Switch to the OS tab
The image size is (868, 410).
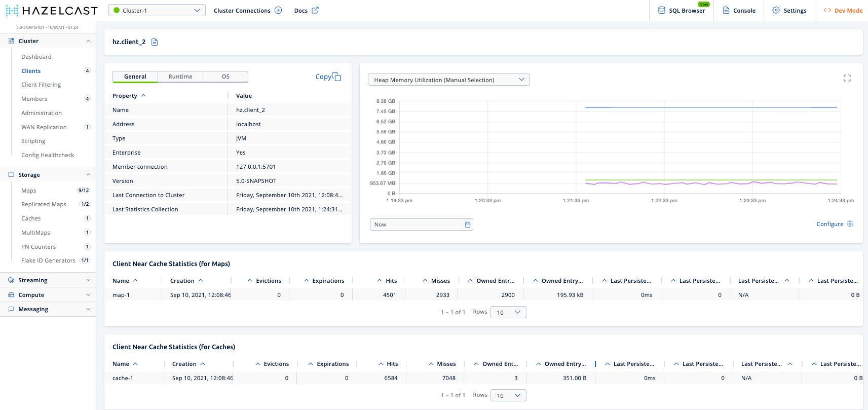[225, 77]
